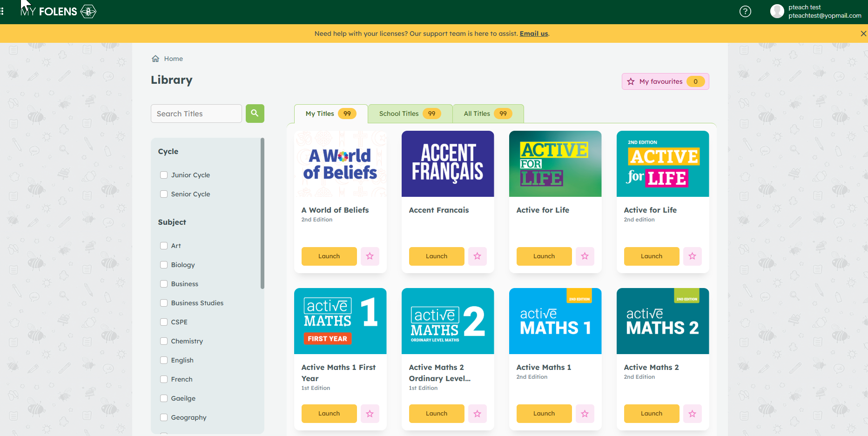Open My favourites list
The image size is (868, 436).
click(x=665, y=81)
